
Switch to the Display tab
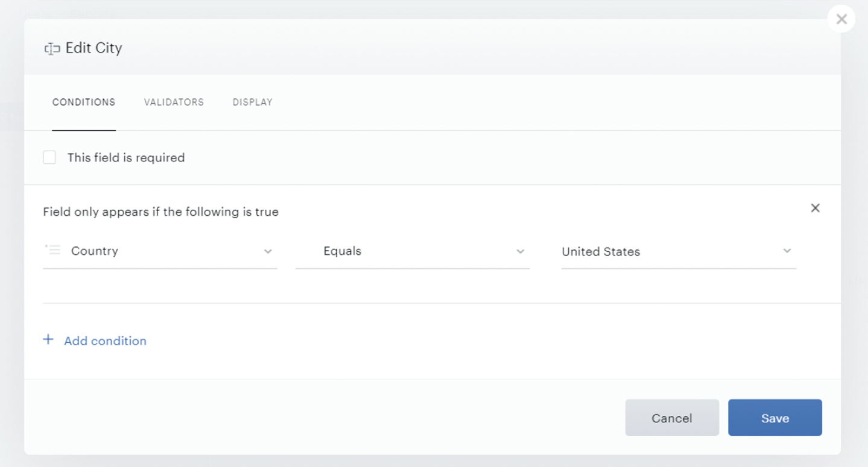[x=253, y=102]
